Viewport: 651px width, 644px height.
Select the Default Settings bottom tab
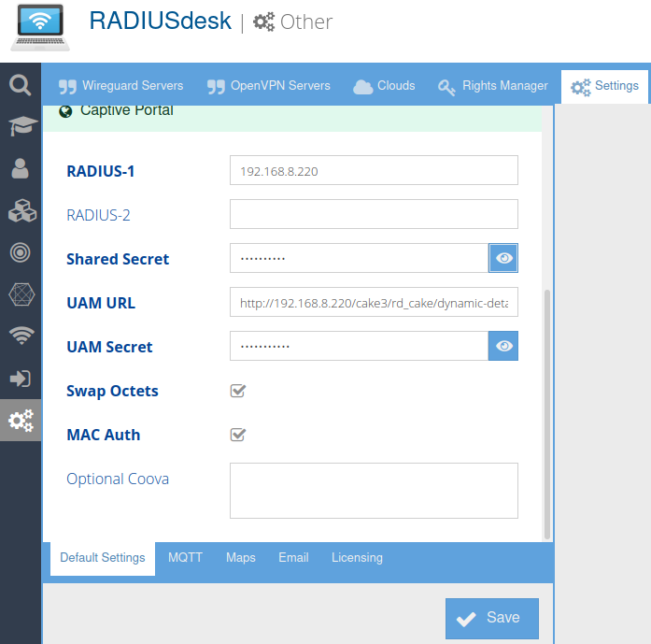point(103,558)
